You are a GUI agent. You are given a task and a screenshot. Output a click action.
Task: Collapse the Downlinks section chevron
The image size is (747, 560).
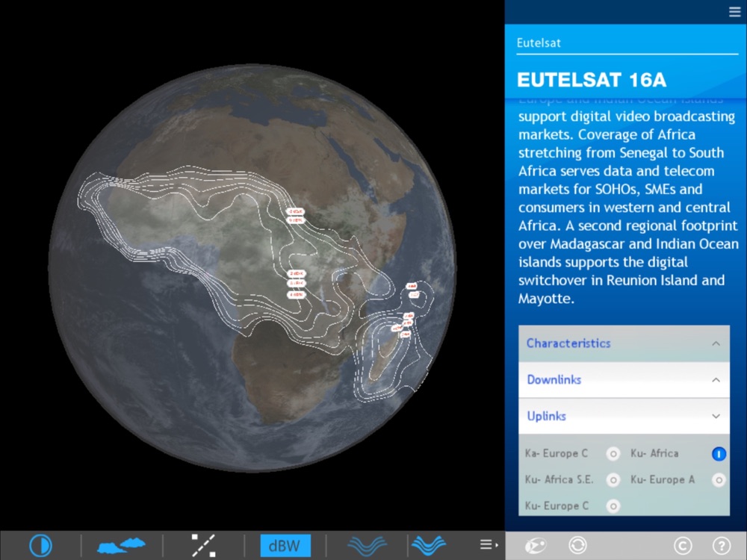716,379
